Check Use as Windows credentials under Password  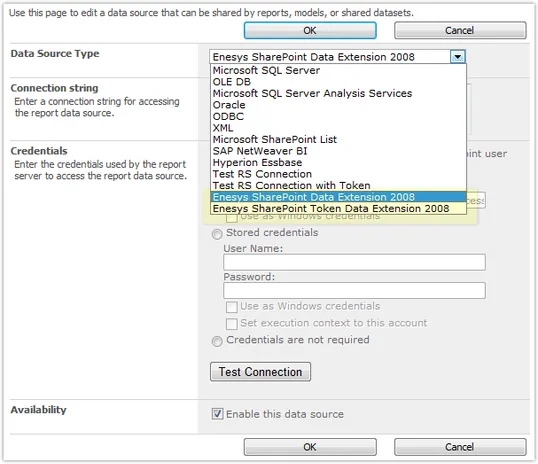[x=232, y=307]
